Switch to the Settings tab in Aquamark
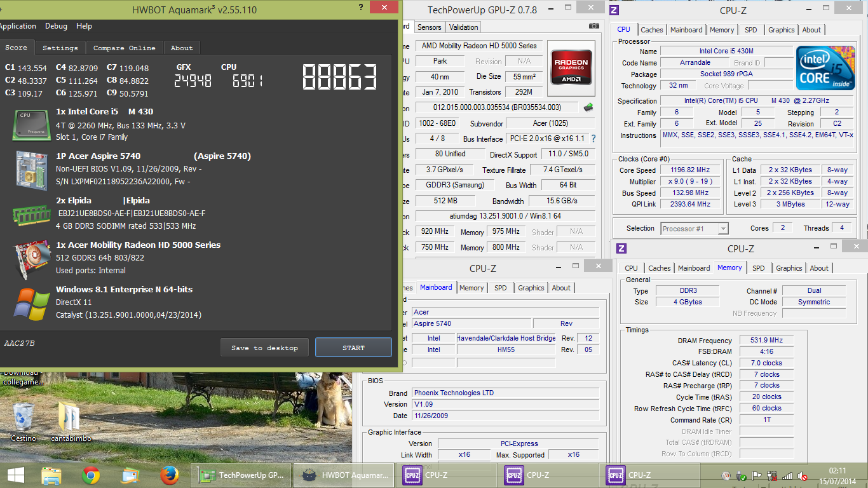The image size is (868, 488). click(x=60, y=48)
